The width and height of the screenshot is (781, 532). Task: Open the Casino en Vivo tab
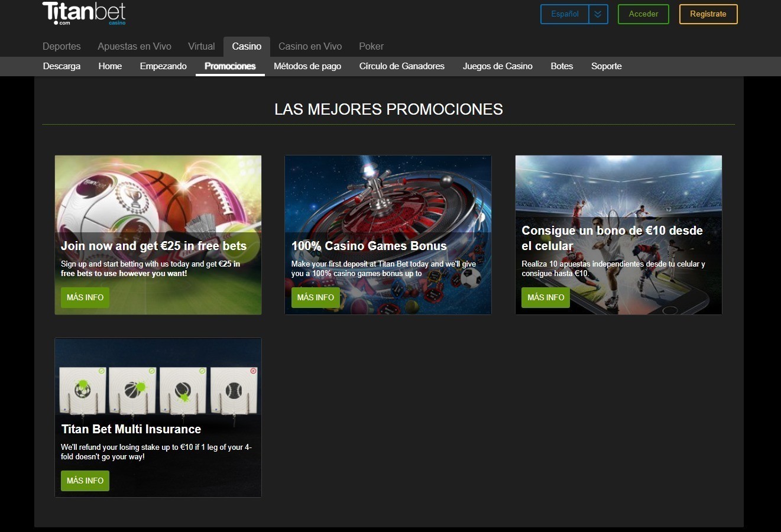310,46
